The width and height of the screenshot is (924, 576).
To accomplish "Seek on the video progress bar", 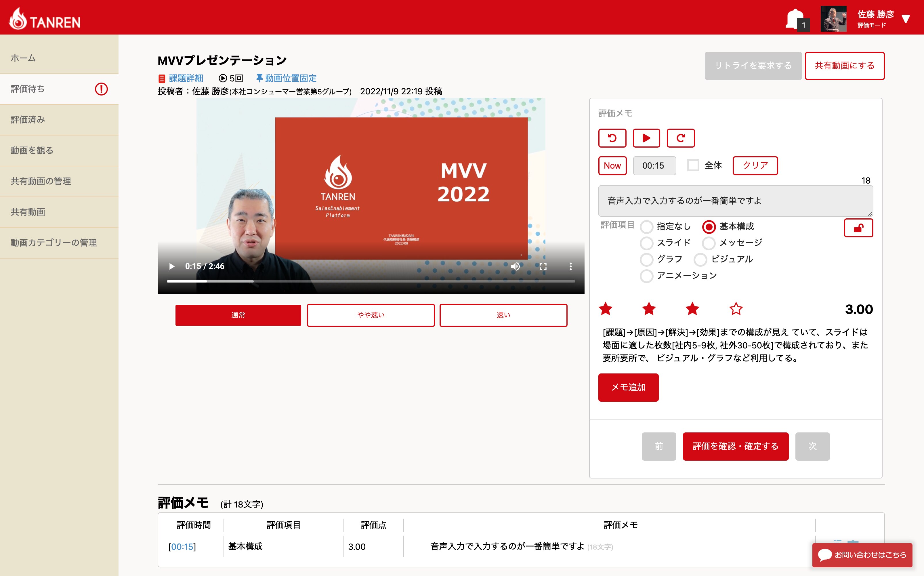I will (371, 281).
